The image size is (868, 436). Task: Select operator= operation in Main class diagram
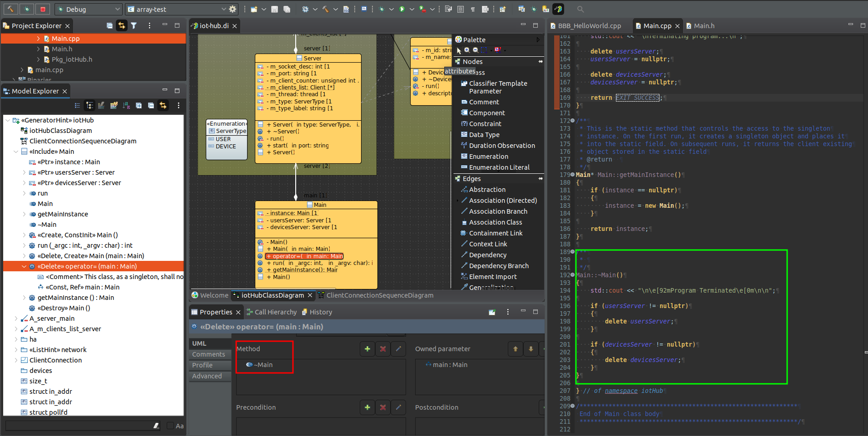[x=304, y=256]
